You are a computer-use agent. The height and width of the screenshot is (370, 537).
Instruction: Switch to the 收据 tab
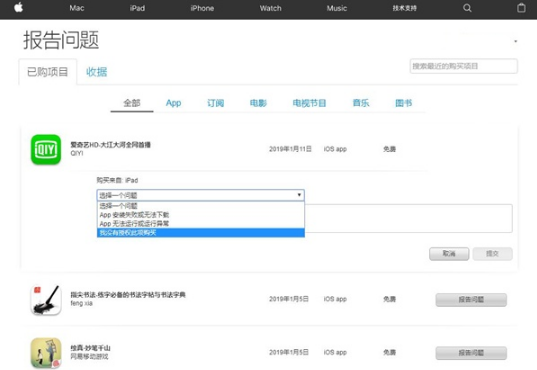pyautogui.click(x=97, y=72)
